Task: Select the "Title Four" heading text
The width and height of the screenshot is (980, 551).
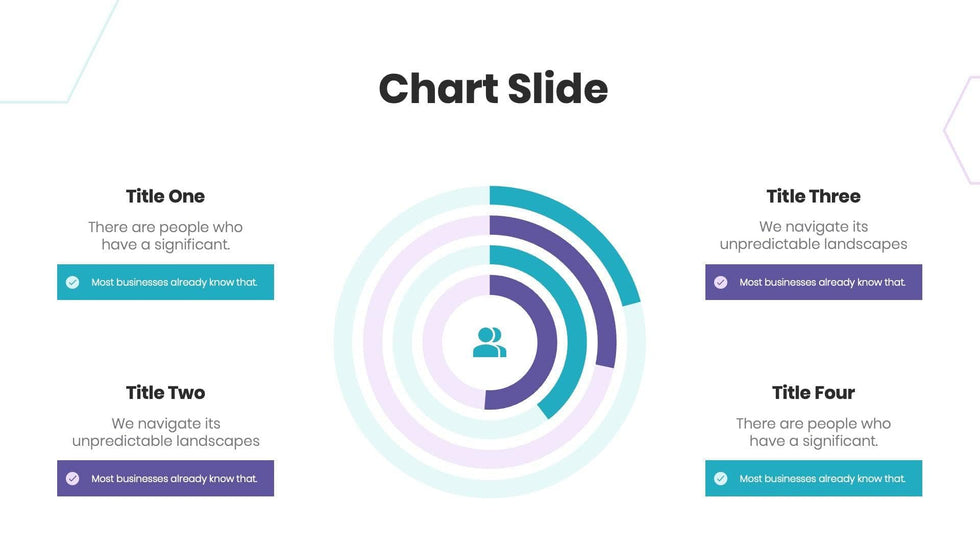Action: pos(813,392)
